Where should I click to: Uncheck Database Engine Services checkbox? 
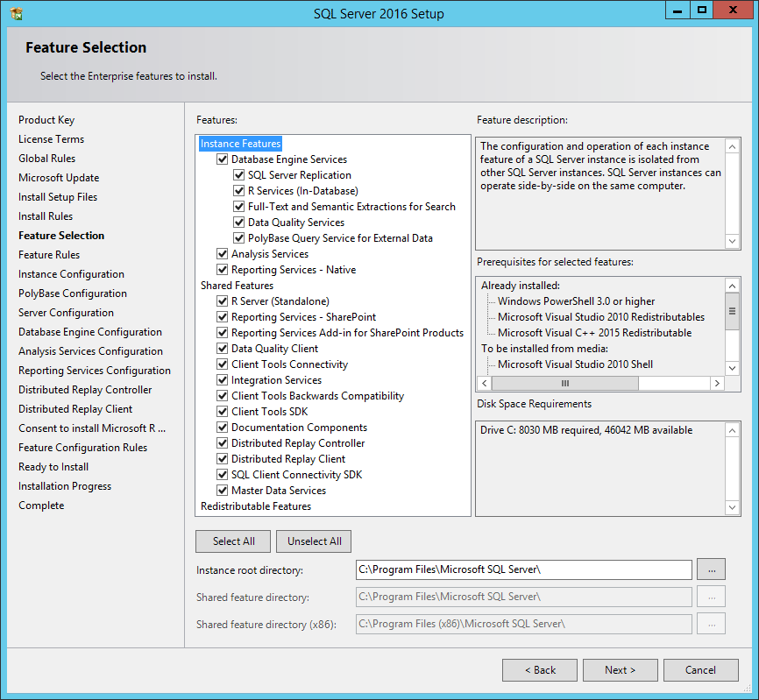(x=223, y=159)
